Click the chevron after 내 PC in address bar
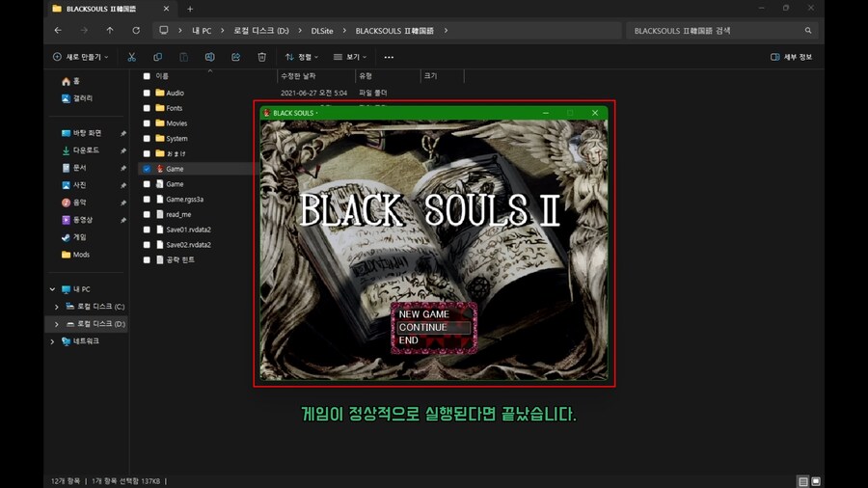Viewport: 868px width, 488px height. pos(222,31)
